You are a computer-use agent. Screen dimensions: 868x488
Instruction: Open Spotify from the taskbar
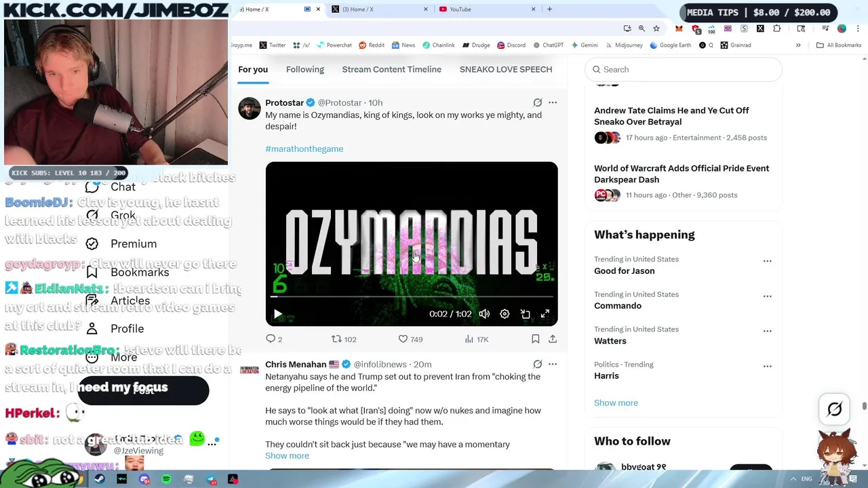click(x=166, y=479)
